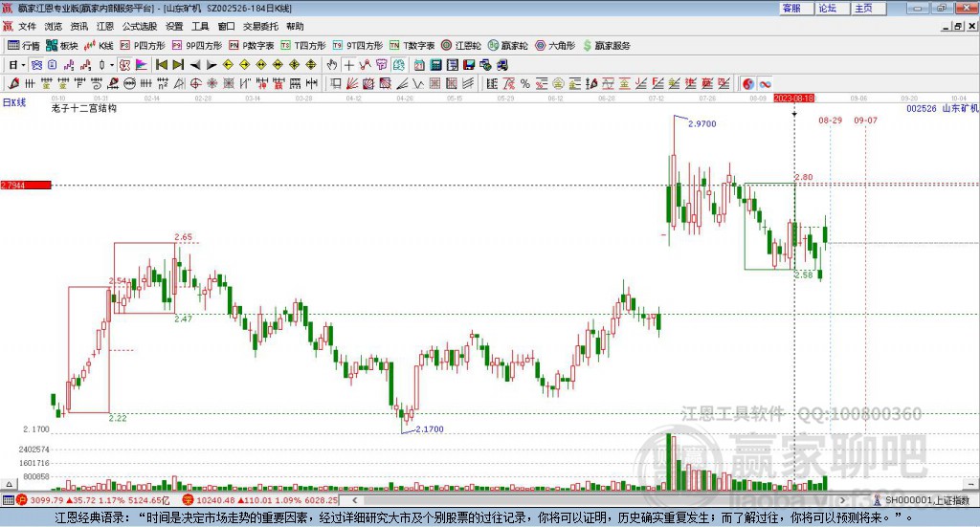Open 赢家服务 with dollar icon
The image size is (980, 527).
tap(606, 46)
